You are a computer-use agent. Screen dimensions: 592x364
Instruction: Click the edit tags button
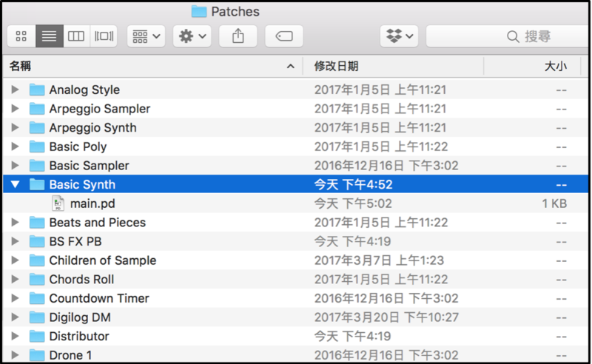283,36
